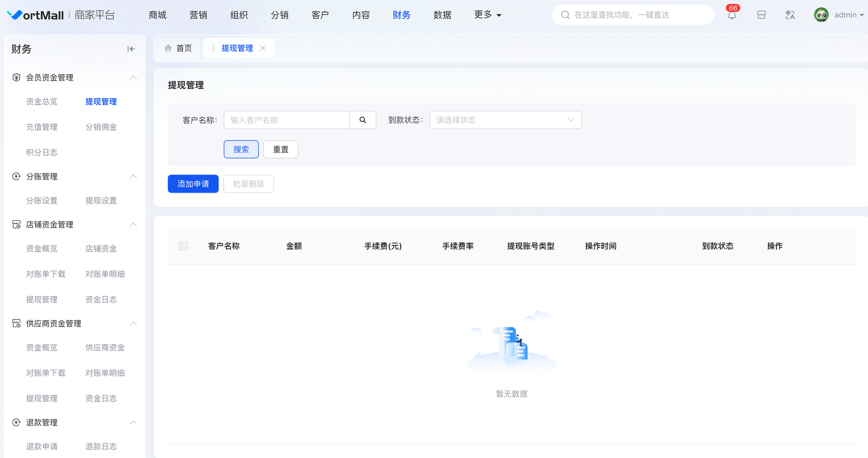Viewport: 868px width, 458px height.
Task: Click the magnifier search icon beside customer name
Action: tap(362, 120)
